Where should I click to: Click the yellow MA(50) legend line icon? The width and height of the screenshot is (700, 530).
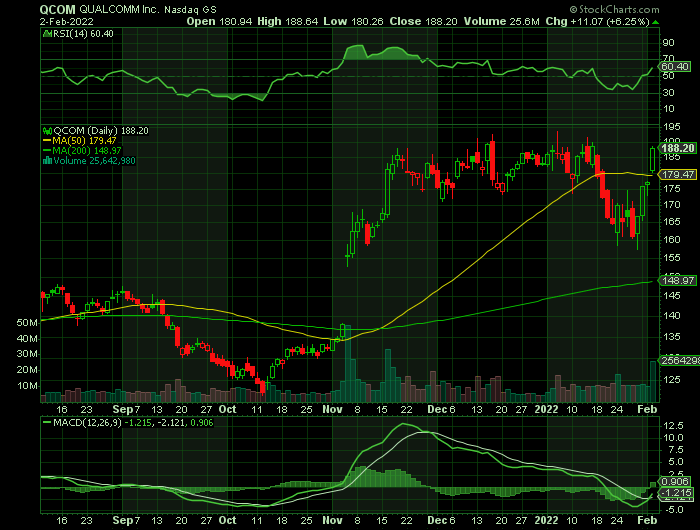45,141
